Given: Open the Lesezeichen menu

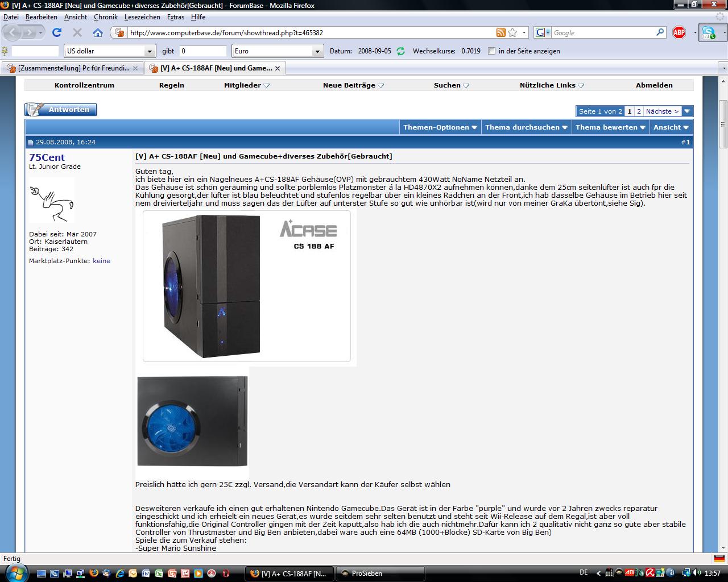Looking at the screenshot, I should point(142,17).
